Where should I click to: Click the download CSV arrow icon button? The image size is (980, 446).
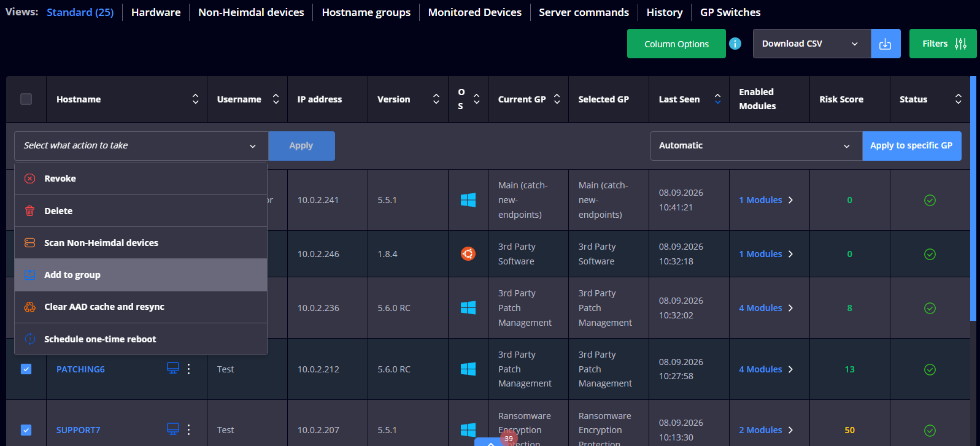(x=885, y=44)
